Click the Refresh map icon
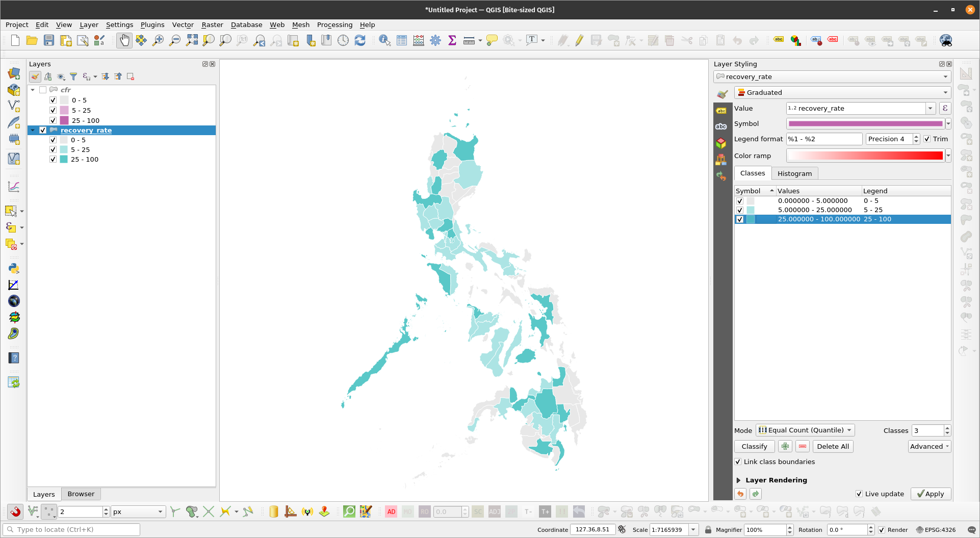 pos(360,40)
